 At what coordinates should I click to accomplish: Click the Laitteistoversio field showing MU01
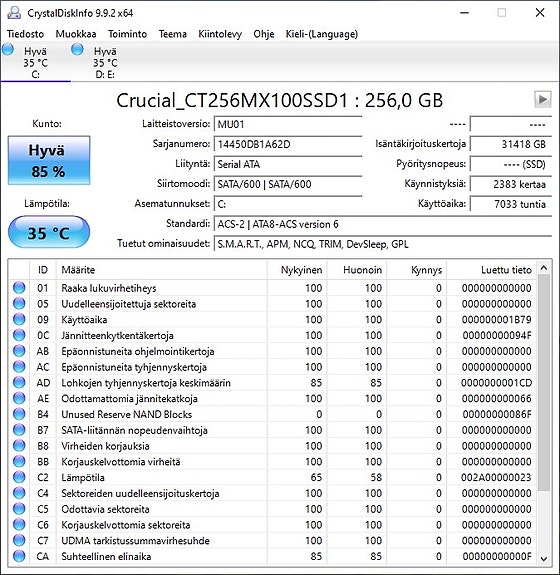click(288, 124)
